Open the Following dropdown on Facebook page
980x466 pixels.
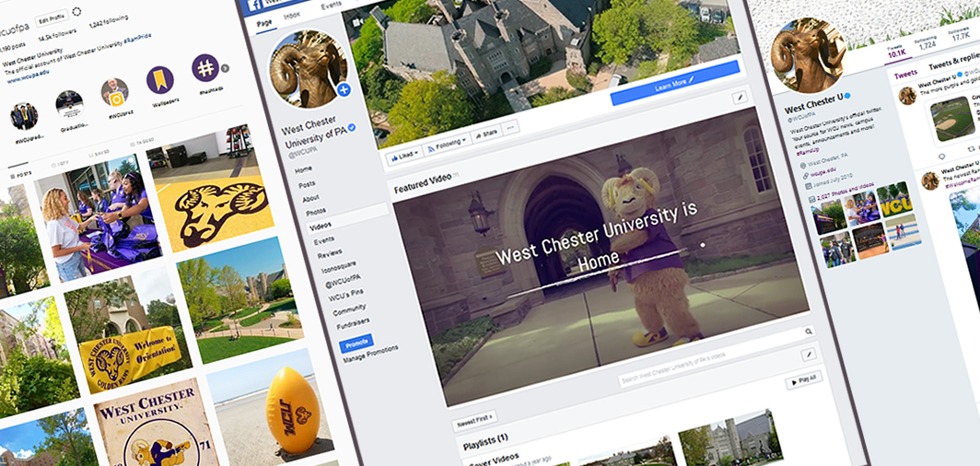point(448,145)
